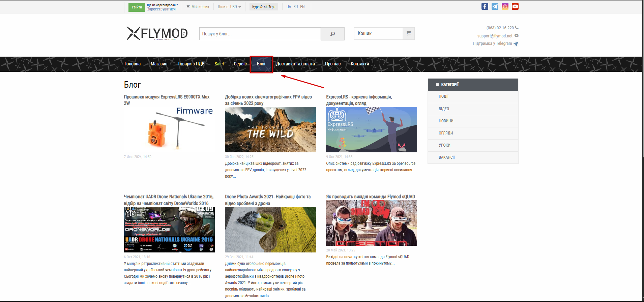Switch language to RU
644x302 pixels.
(296, 7)
